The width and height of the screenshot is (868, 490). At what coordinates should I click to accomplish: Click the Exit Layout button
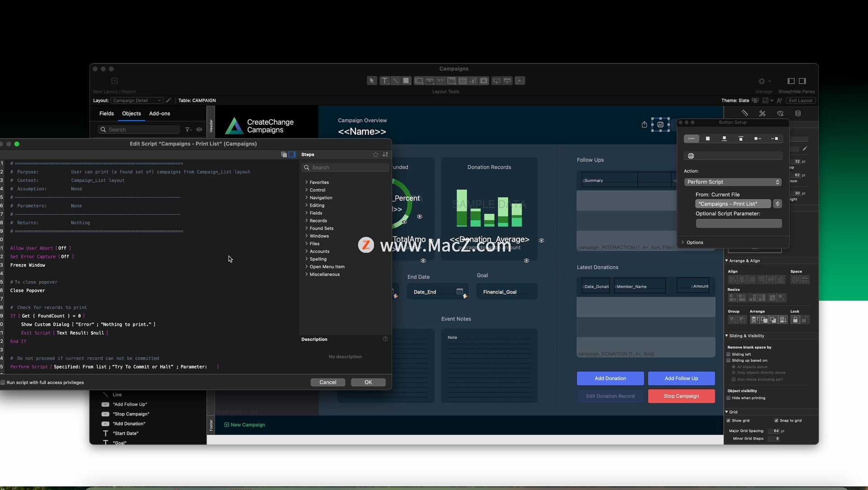pos(801,100)
